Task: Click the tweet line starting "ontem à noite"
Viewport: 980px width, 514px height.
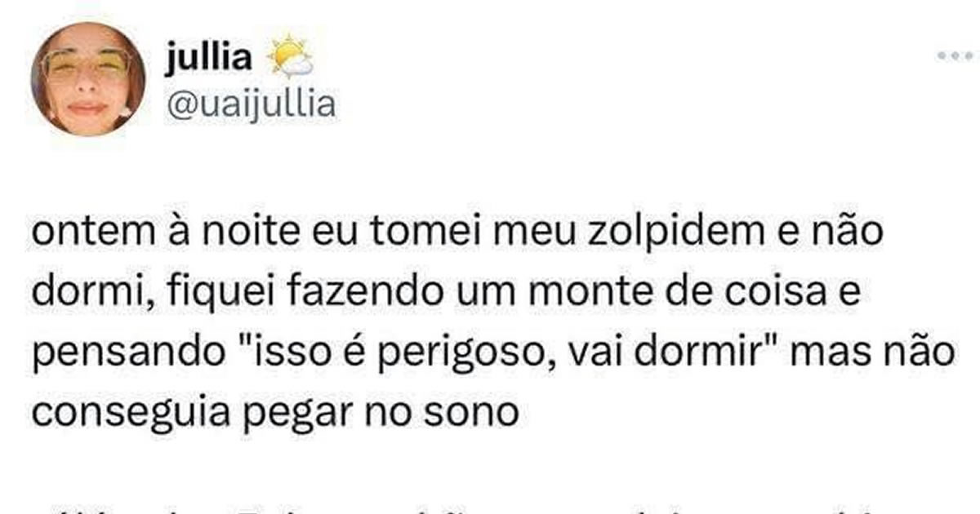Action: coord(458,237)
